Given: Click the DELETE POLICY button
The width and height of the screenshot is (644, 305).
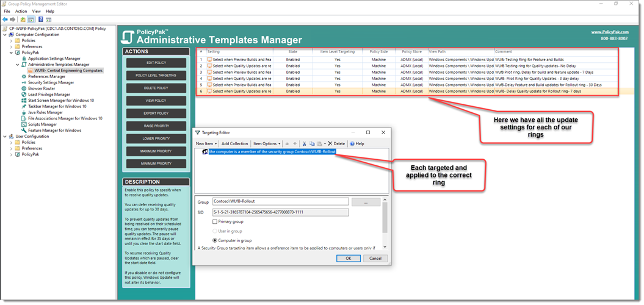Looking at the screenshot, I should (x=156, y=88).
